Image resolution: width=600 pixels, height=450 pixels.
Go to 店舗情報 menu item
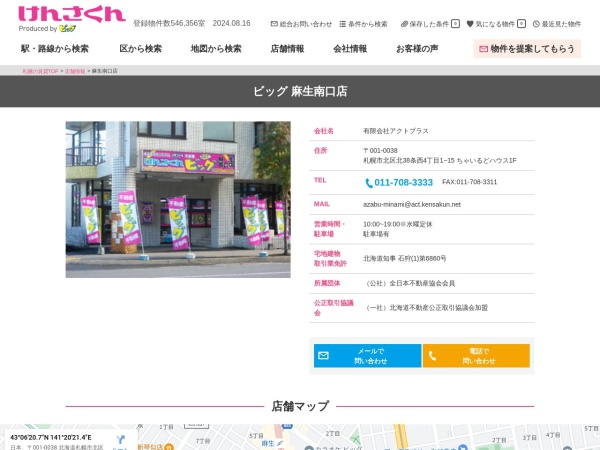pyautogui.click(x=287, y=49)
